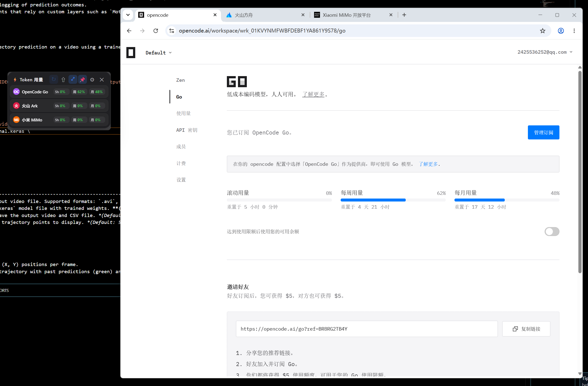Close the 火山方舟 tab
This screenshot has height=386, width=588.
pyautogui.click(x=303, y=15)
